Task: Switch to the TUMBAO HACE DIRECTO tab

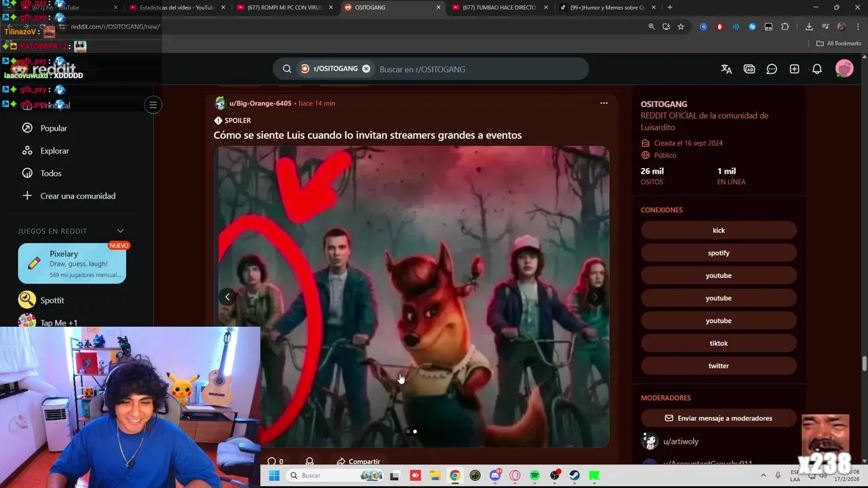Action: 499,7
